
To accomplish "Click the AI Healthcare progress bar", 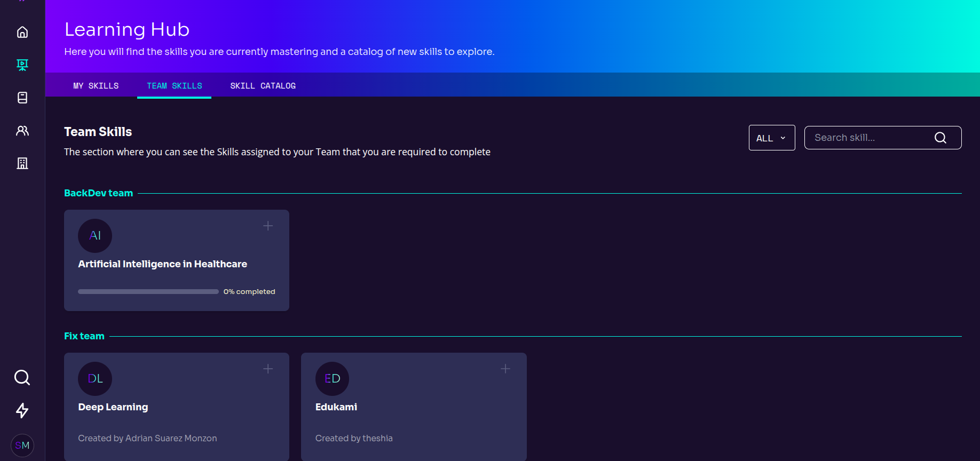I will point(148,292).
